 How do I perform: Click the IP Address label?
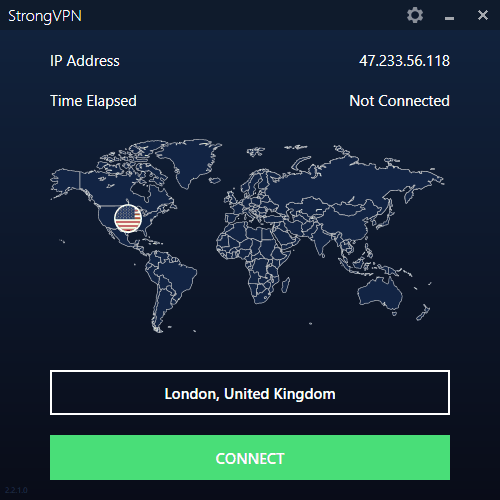[85, 61]
